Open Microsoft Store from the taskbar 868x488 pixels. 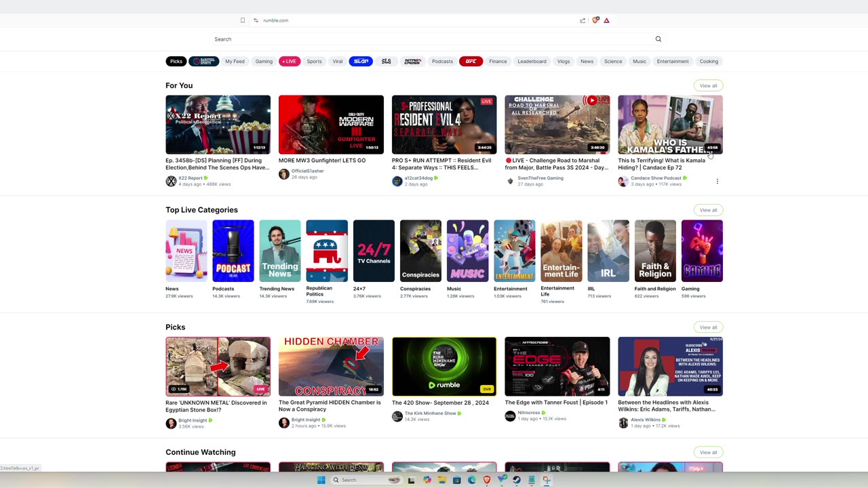click(x=456, y=480)
